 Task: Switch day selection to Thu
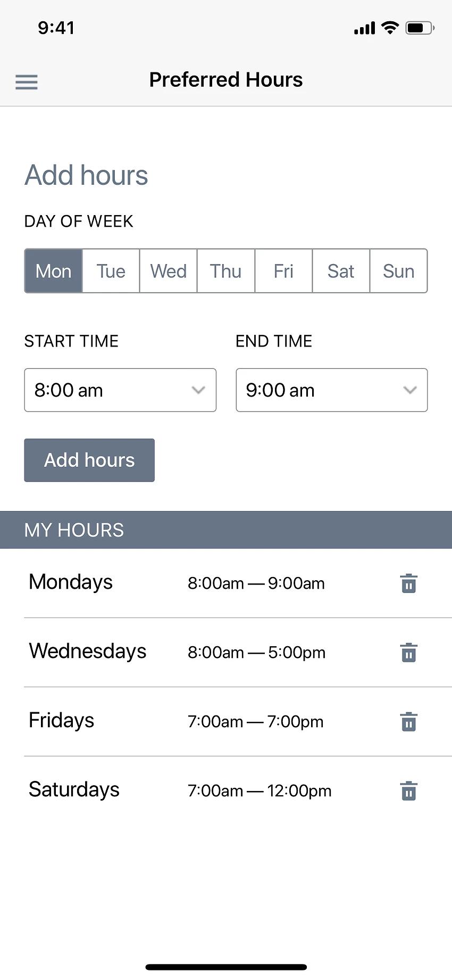pyautogui.click(x=226, y=271)
